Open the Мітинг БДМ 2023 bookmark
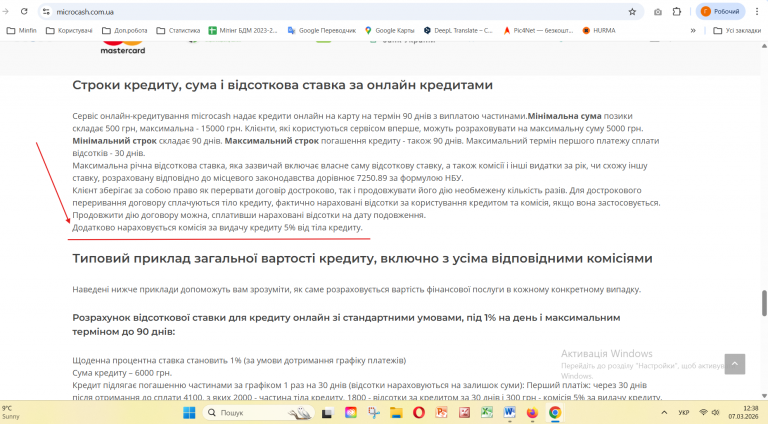The width and height of the screenshot is (768, 424). pyautogui.click(x=243, y=30)
